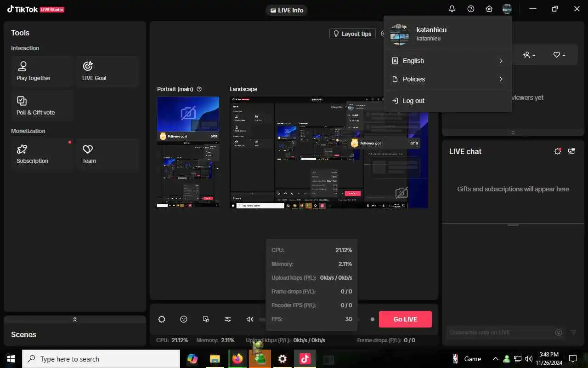Image resolution: width=588 pixels, height=368 pixels.
Task: Click the smiley face effects icon
Action: coord(184,319)
